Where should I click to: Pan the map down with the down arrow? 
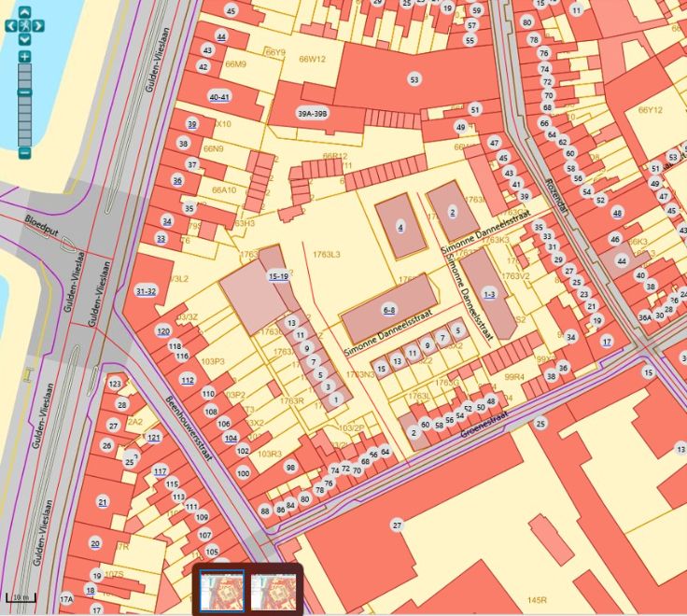24,38
